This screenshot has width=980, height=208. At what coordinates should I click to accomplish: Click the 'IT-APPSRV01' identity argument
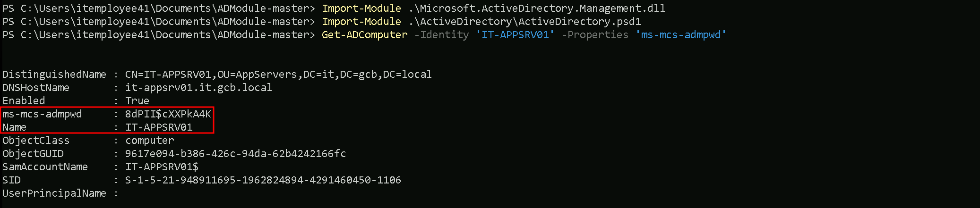pos(515,35)
